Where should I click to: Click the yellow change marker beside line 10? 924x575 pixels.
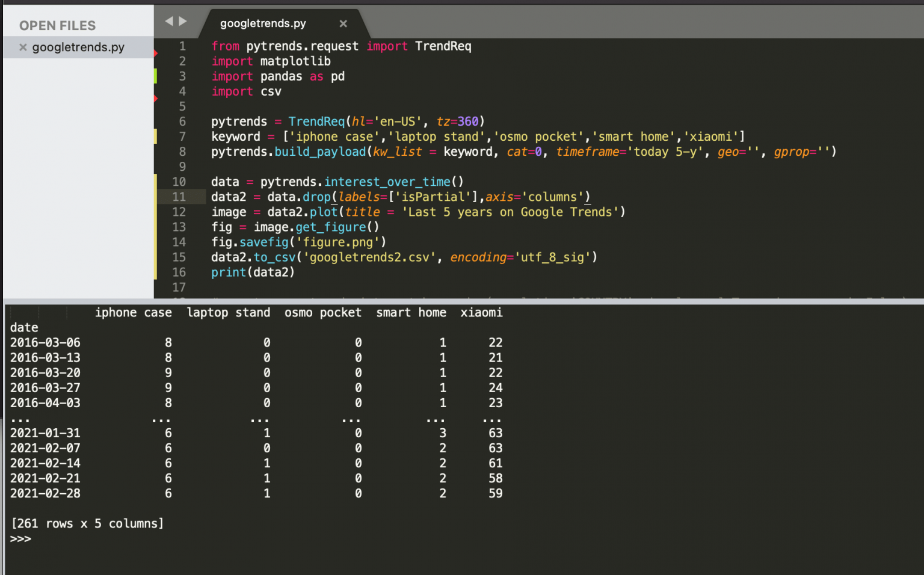click(x=156, y=182)
